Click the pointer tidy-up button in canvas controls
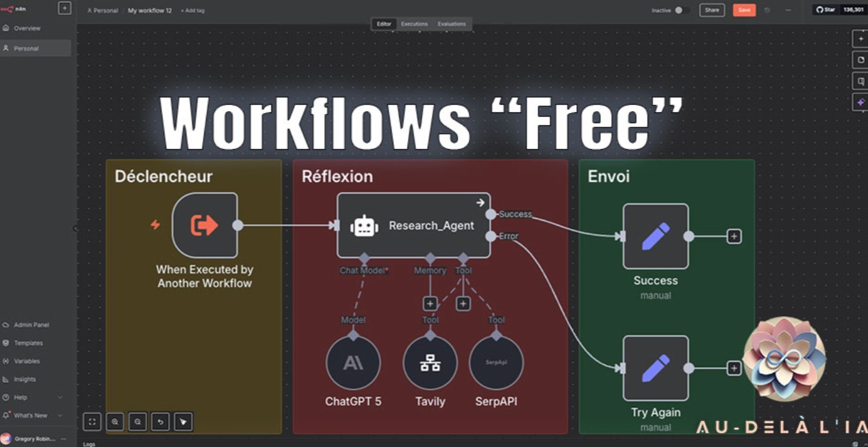The width and height of the screenshot is (868, 447). click(x=183, y=422)
